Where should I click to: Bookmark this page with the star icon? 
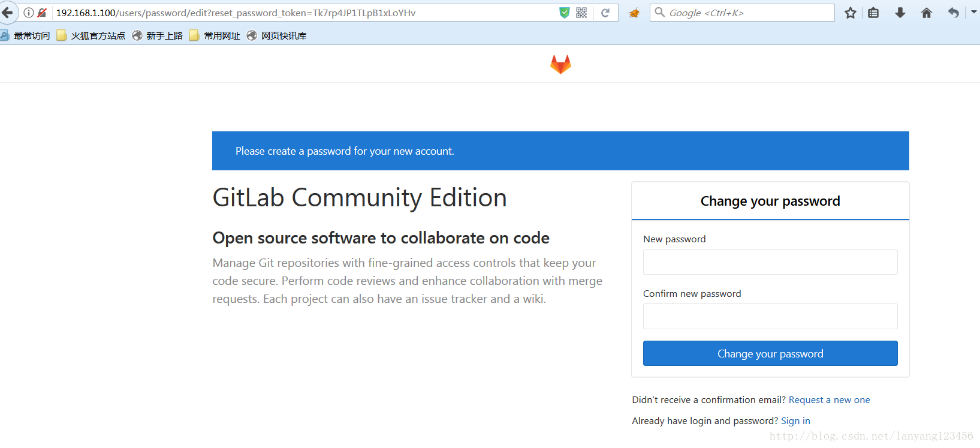pyautogui.click(x=851, y=13)
